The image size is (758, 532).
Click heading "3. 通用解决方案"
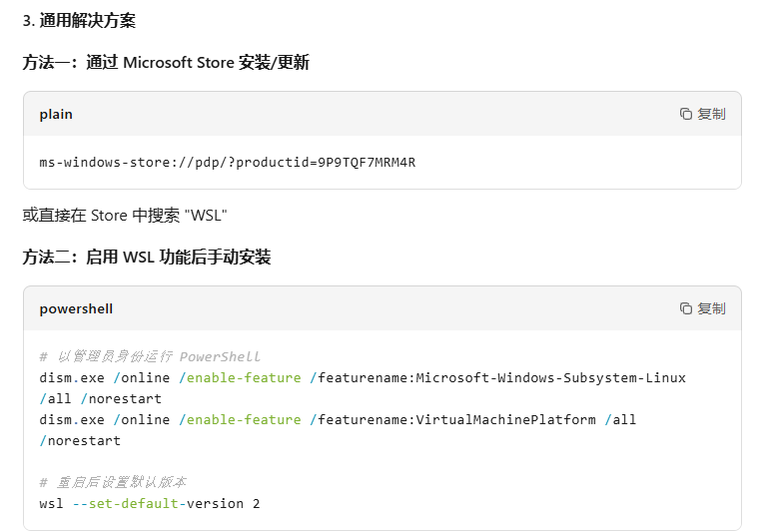[79, 21]
